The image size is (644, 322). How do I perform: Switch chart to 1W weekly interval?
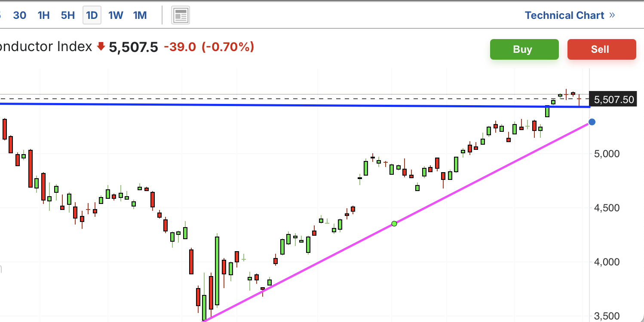tap(116, 16)
